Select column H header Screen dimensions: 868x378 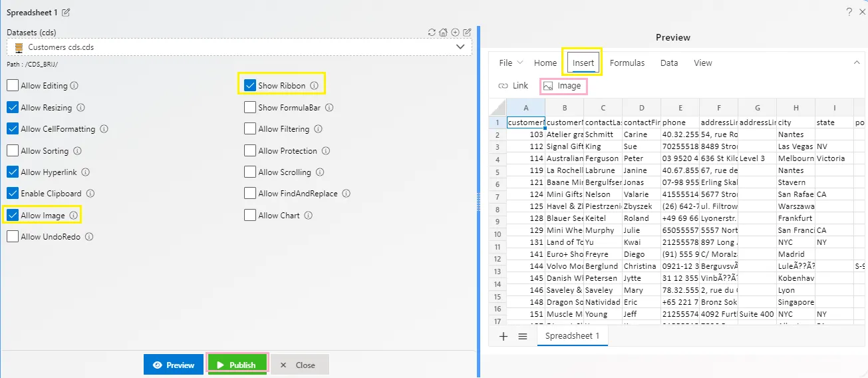pos(796,108)
